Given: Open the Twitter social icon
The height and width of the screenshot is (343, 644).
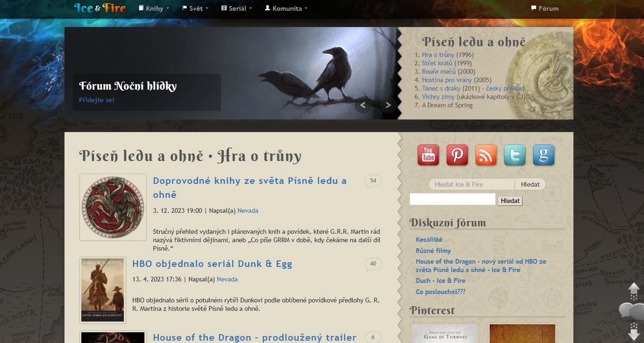Looking at the screenshot, I should click(515, 155).
